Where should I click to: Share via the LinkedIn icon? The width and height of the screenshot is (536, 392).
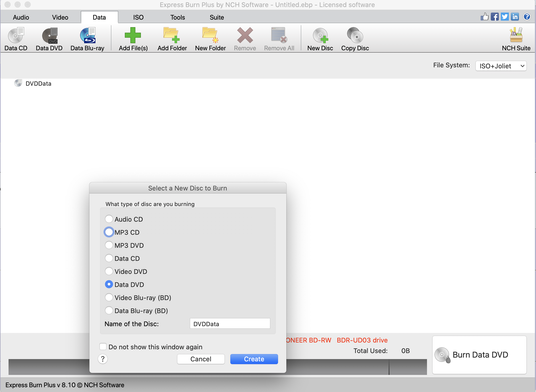pos(515,17)
